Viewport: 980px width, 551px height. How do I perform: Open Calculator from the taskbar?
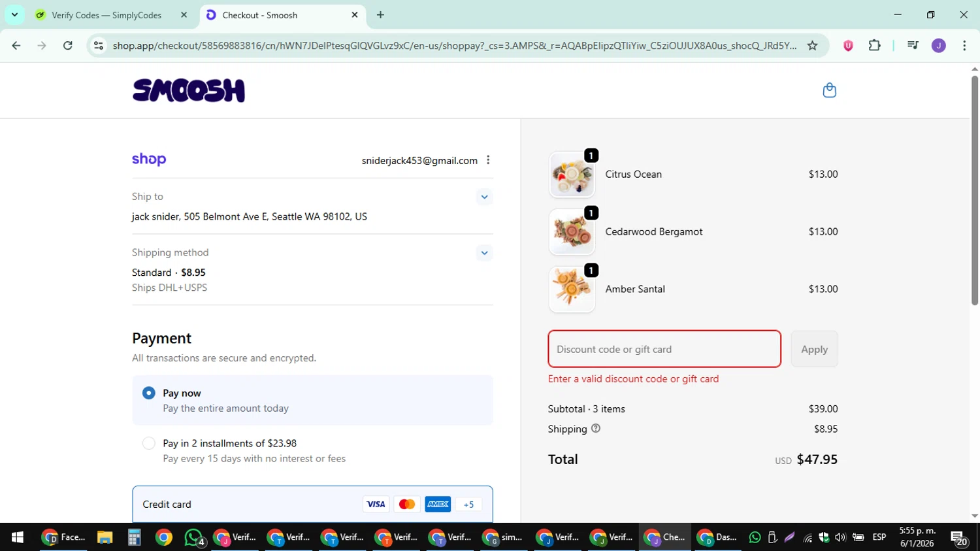pos(134,537)
